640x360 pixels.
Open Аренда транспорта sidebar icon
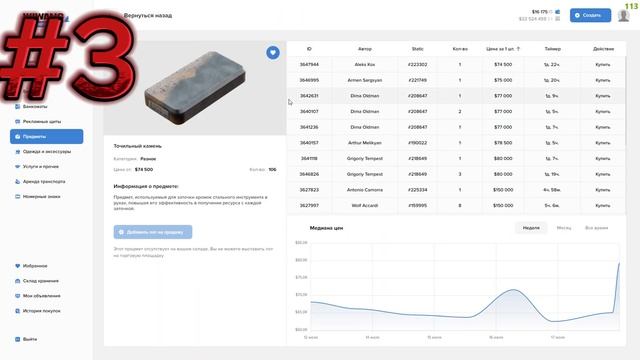click(18, 182)
